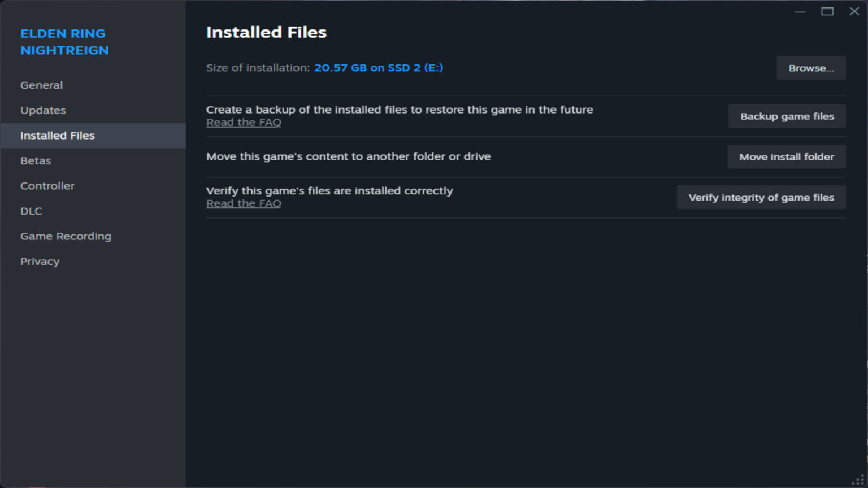Select the Installed Files tab
Image resolution: width=868 pixels, height=488 pixels.
(x=57, y=136)
